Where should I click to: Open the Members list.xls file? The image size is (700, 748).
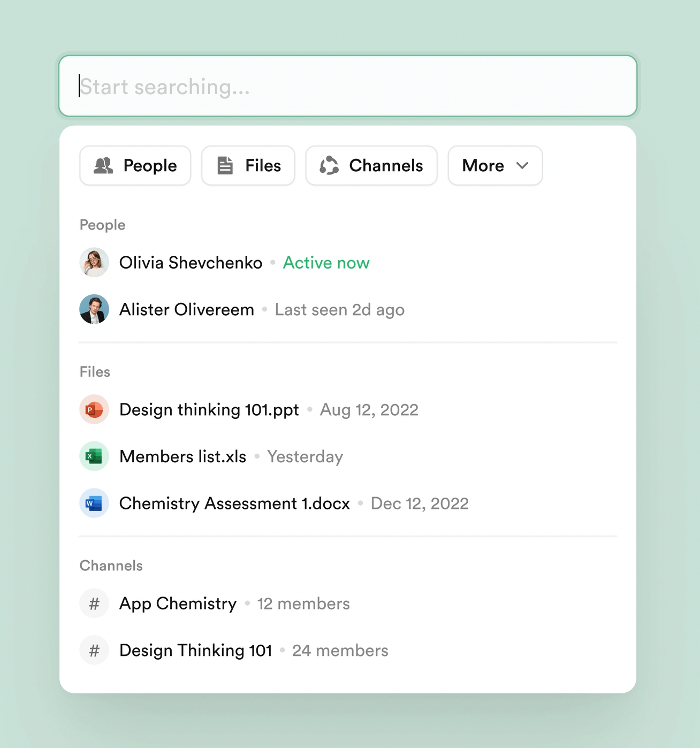point(182,456)
